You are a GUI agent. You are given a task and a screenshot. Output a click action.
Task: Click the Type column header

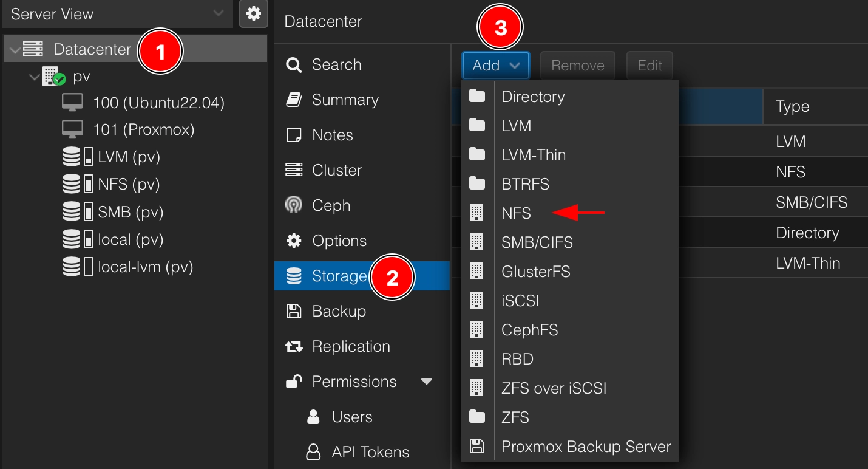click(792, 107)
